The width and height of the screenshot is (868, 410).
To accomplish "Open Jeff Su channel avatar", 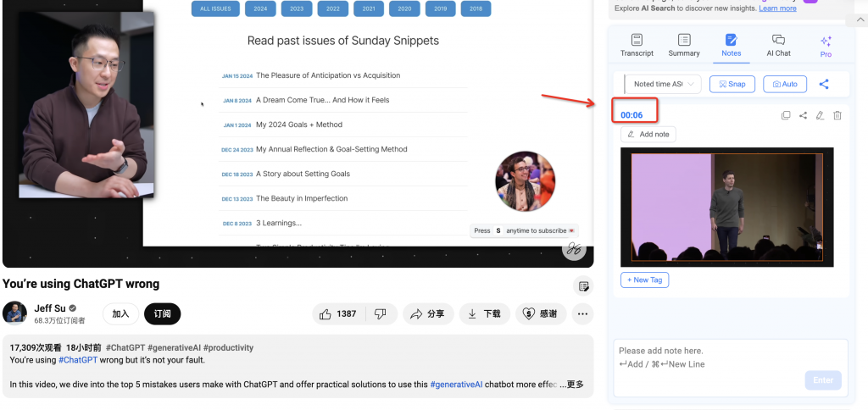I will (15, 313).
